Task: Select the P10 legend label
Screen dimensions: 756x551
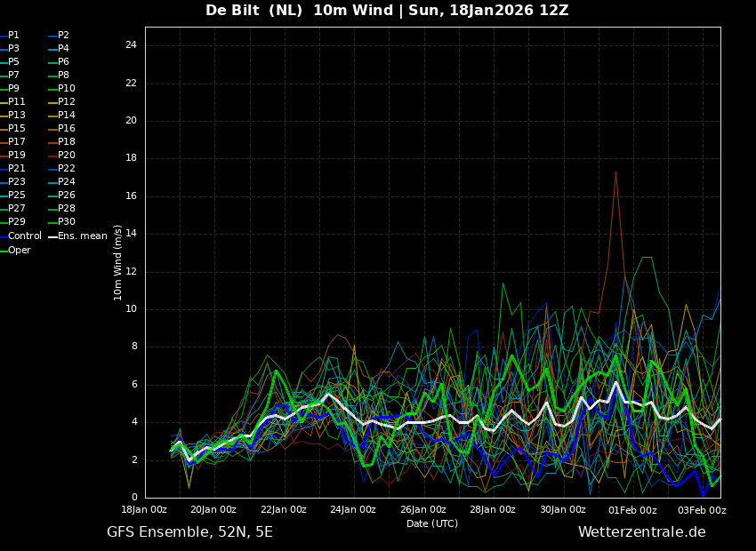Action: (x=66, y=89)
